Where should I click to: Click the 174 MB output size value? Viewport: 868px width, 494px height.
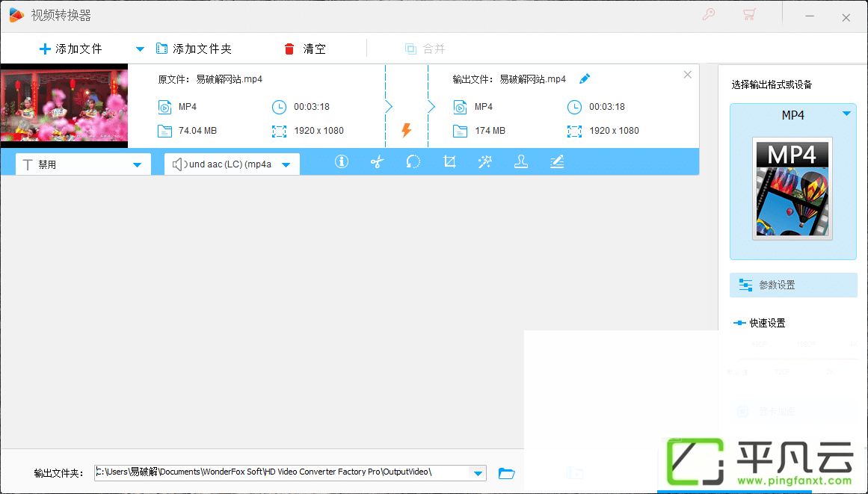tap(490, 131)
